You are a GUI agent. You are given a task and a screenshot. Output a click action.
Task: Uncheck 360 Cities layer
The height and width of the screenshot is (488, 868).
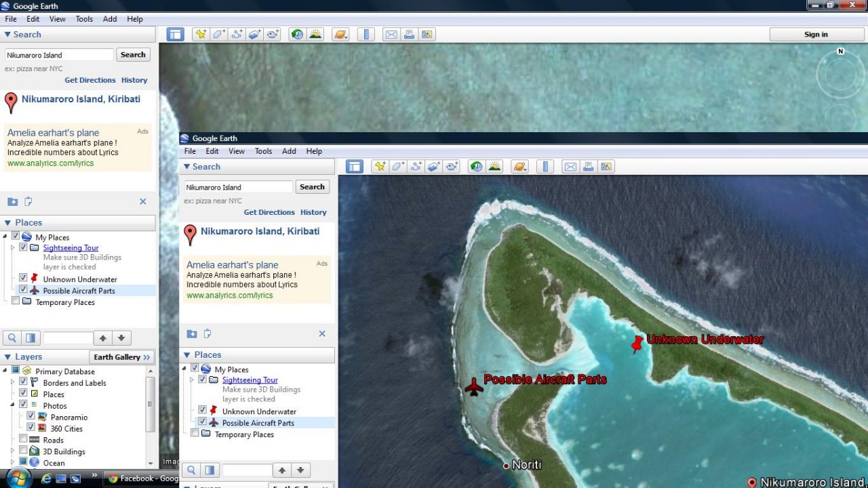click(x=31, y=428)
